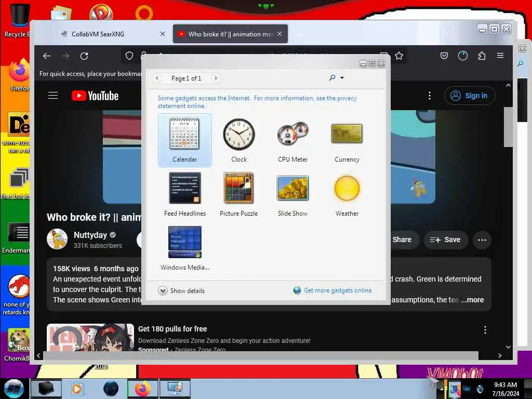Open Get 180 pulls for free ad title
The width and height of the screenshot is (532, 399).
point(172,329)
